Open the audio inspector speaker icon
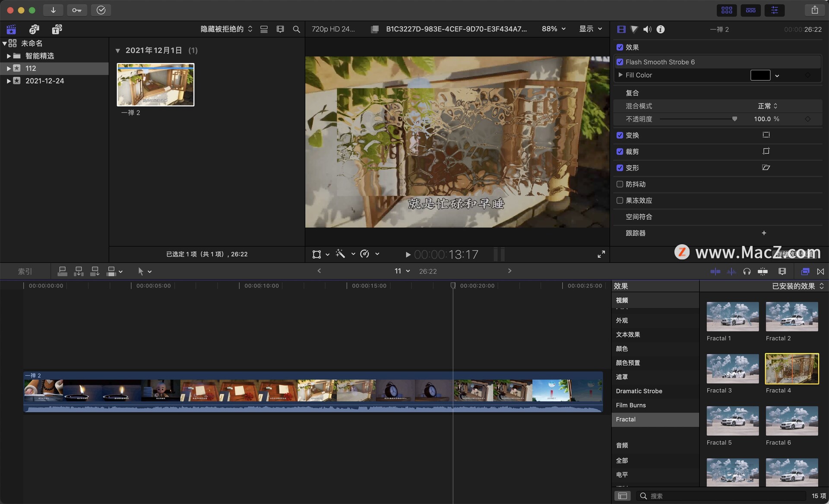Viewport: 829px width, 504px height. click(x=647, y=29)
